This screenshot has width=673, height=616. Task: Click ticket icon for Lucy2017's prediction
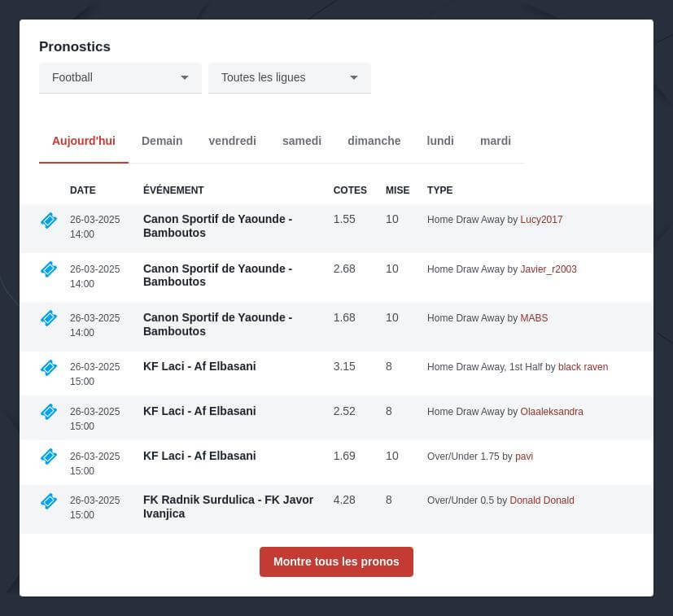pyautogui.click(x=49, y=221)
